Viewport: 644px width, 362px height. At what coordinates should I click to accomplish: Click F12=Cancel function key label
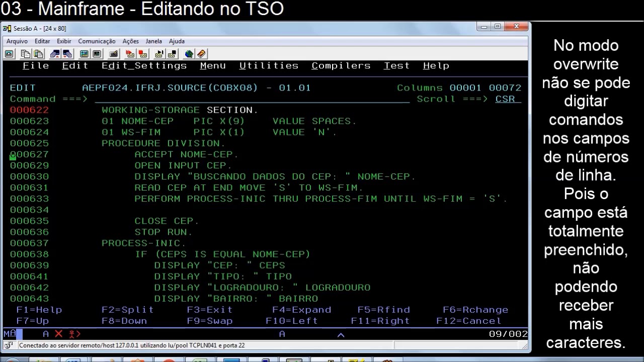469,321
